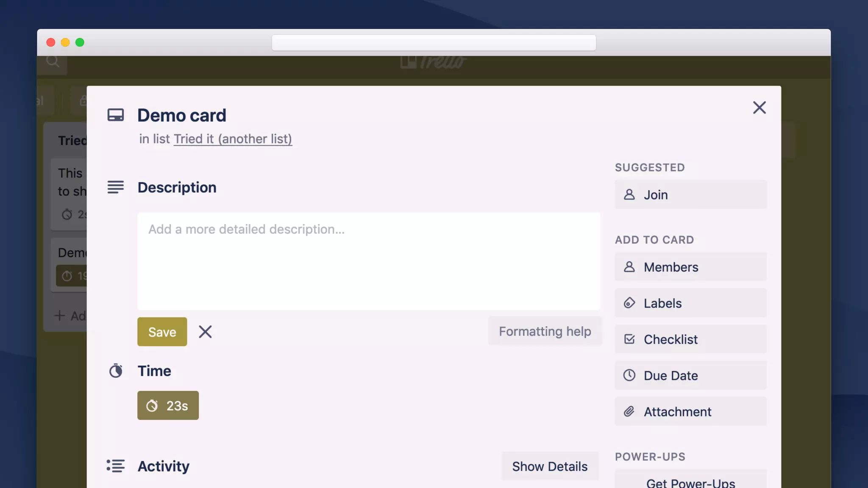Close the Demo card dialog
This screenshot has height=488, width=868.
pyautogui.click(x=759, y=108)
